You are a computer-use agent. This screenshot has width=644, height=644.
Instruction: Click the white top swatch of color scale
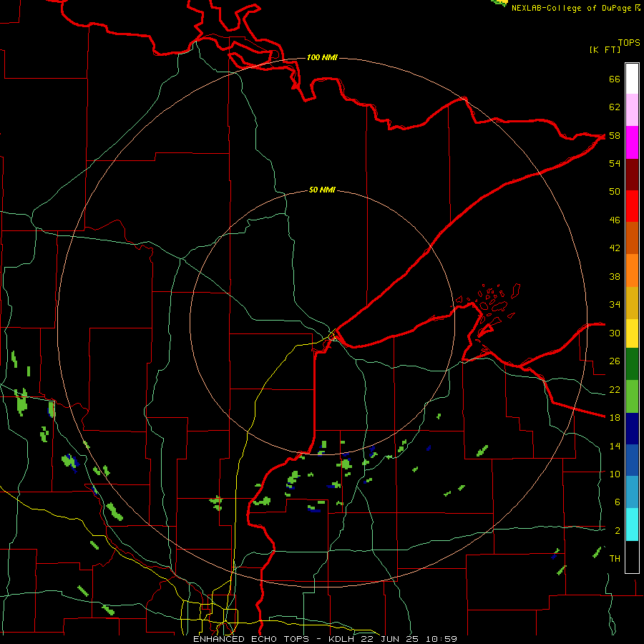(632, 79)
